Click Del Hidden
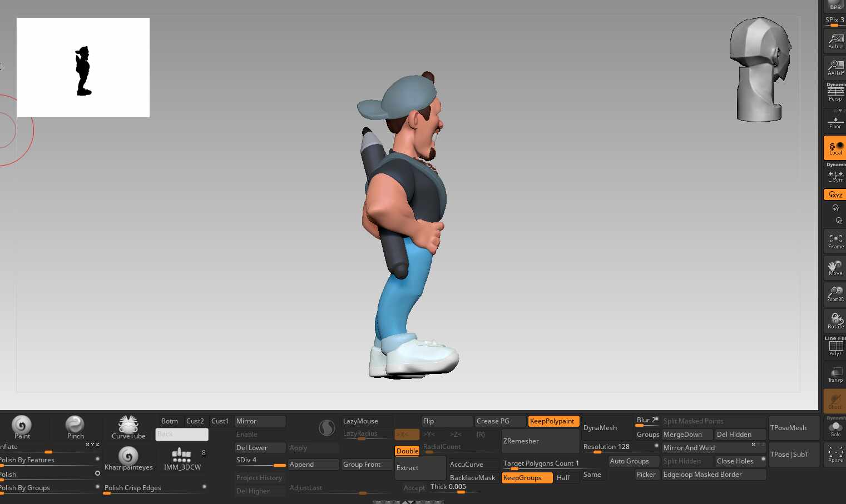The width and height of the screenshot is (846, 504). [x=741, y=435]
